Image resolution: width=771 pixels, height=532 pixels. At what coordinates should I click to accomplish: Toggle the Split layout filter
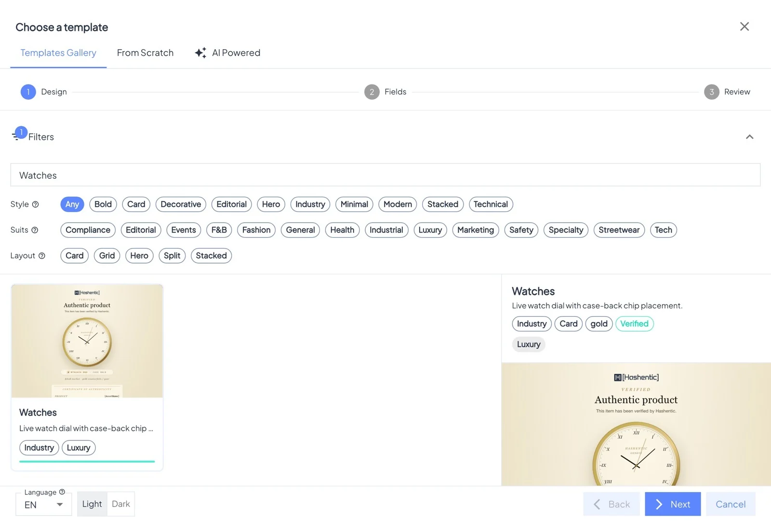[x=172, y=256]
